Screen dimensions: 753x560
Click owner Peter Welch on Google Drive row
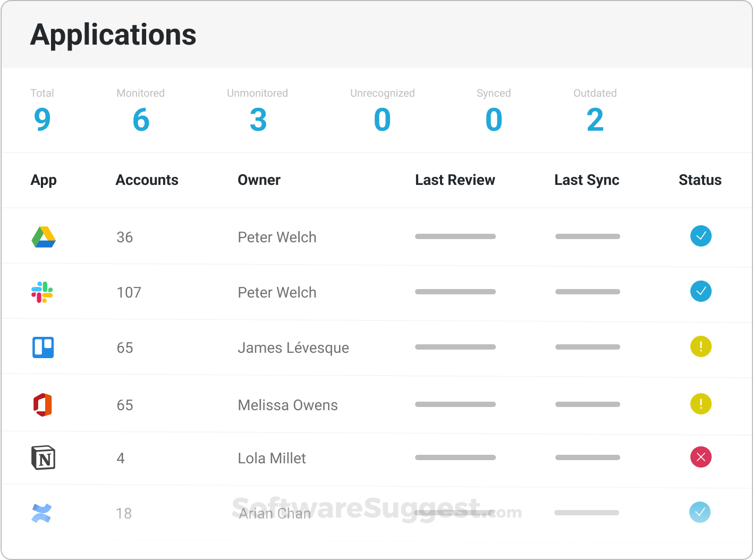(277, 237)
